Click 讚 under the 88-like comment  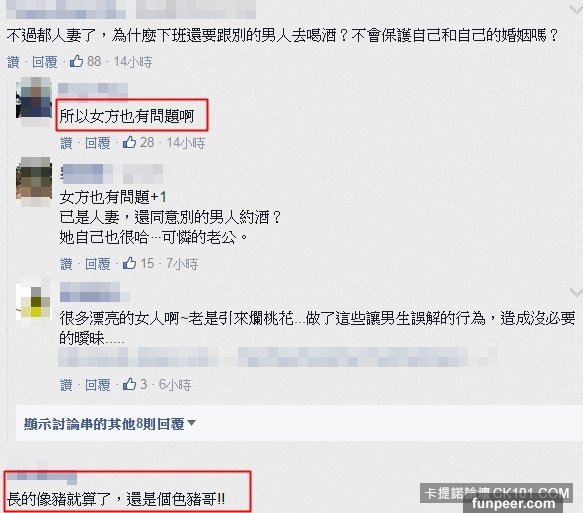pyautogui.click(x=13, y=62)
